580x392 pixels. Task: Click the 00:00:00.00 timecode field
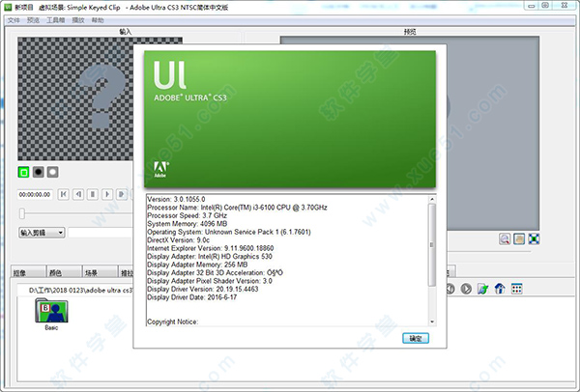point(35,194)
